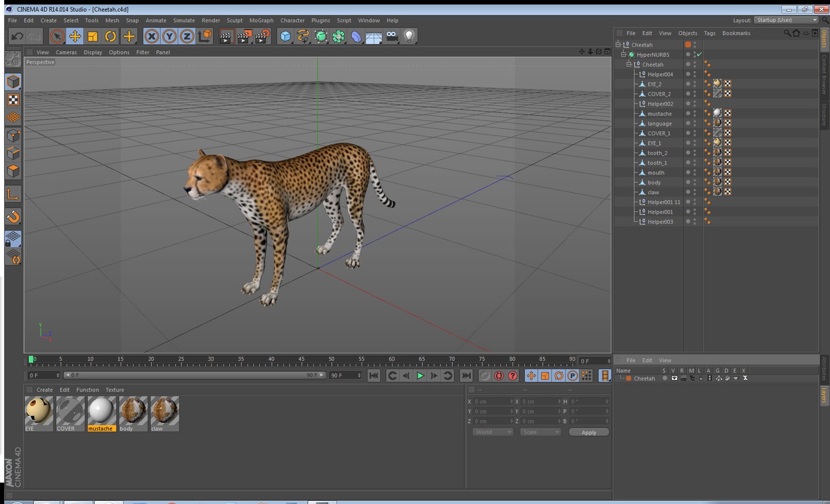Viewport: 830px width, 504px height.
Task: Collapse the top Cheetah tree node
Action: [618, 45]
